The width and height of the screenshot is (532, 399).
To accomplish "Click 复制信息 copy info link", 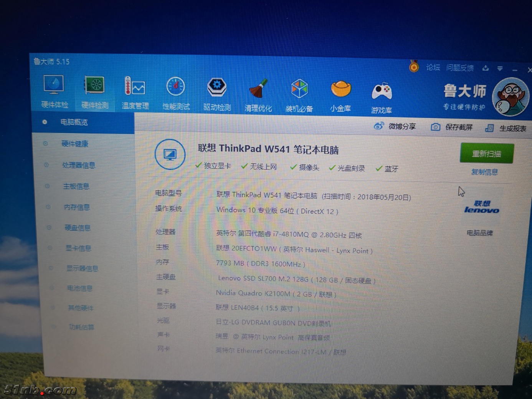I will click(484, 172).
